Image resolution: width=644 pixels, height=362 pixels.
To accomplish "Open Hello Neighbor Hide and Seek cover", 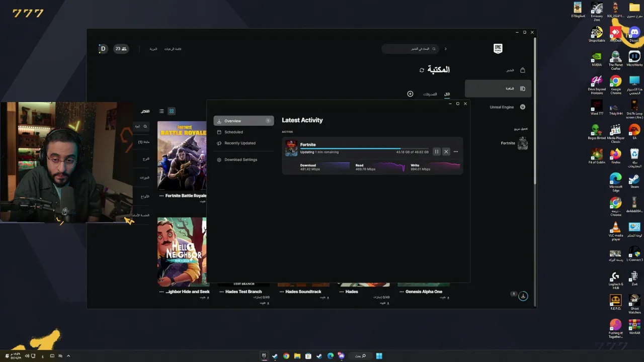I will tap(182, 252).
